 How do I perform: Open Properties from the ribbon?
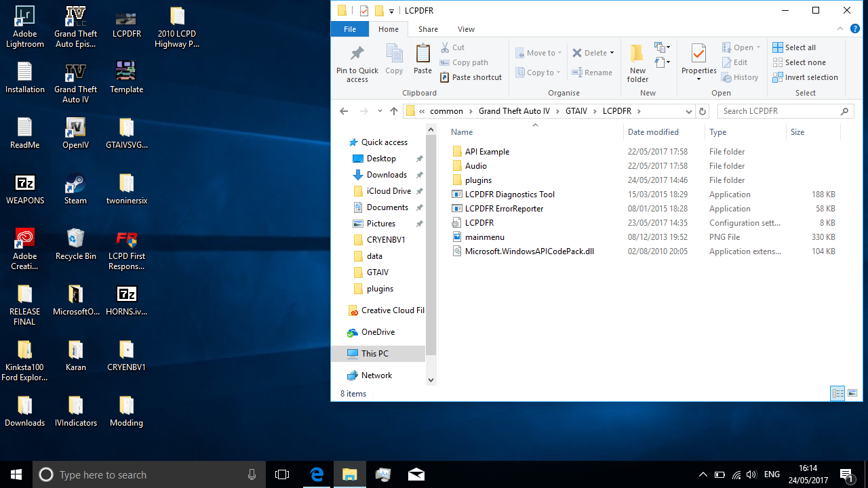(698, 55)
